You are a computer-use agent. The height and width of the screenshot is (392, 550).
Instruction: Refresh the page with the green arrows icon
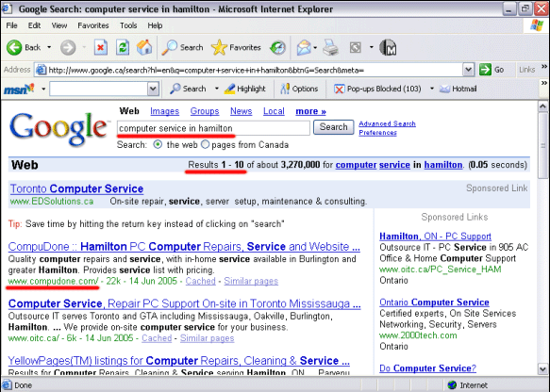click(123, 47)
